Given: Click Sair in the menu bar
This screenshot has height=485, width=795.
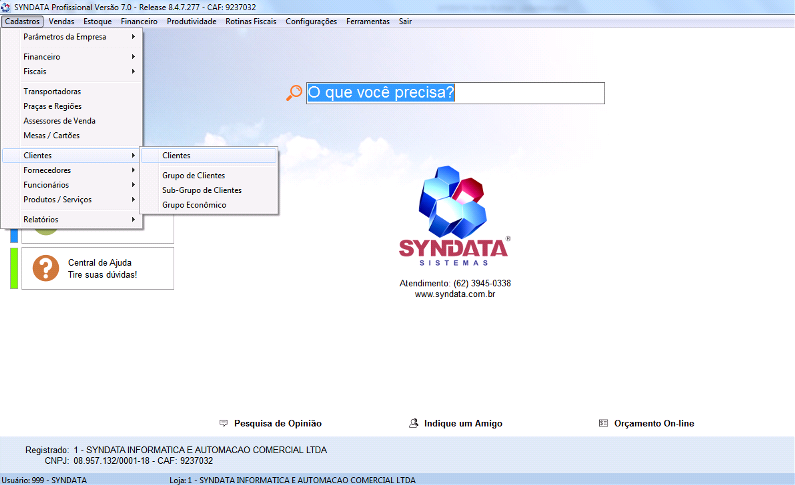Looking at the screenshot, I should 405,21.
